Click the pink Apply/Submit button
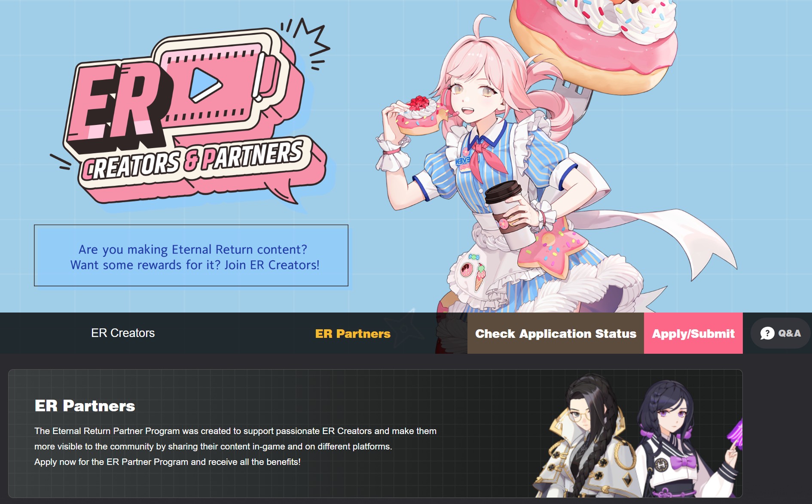The height and width of the screenshot is (504, 812). pos(693,333)
